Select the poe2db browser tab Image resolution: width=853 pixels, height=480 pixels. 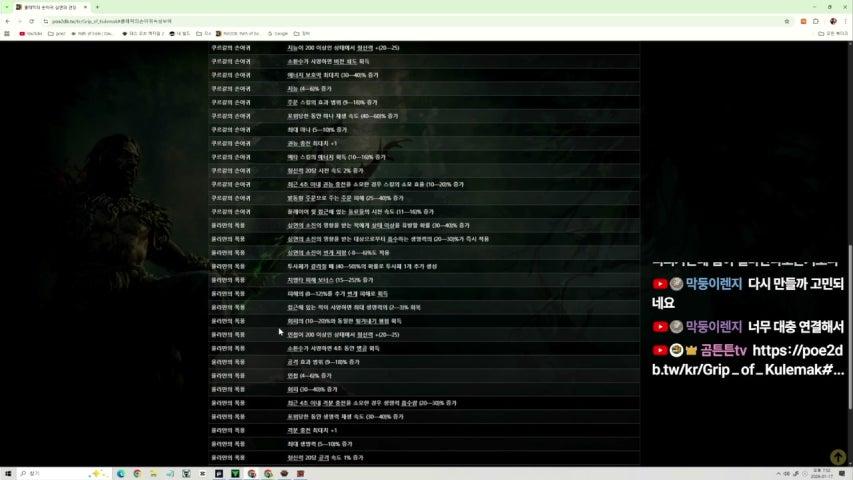52,7
